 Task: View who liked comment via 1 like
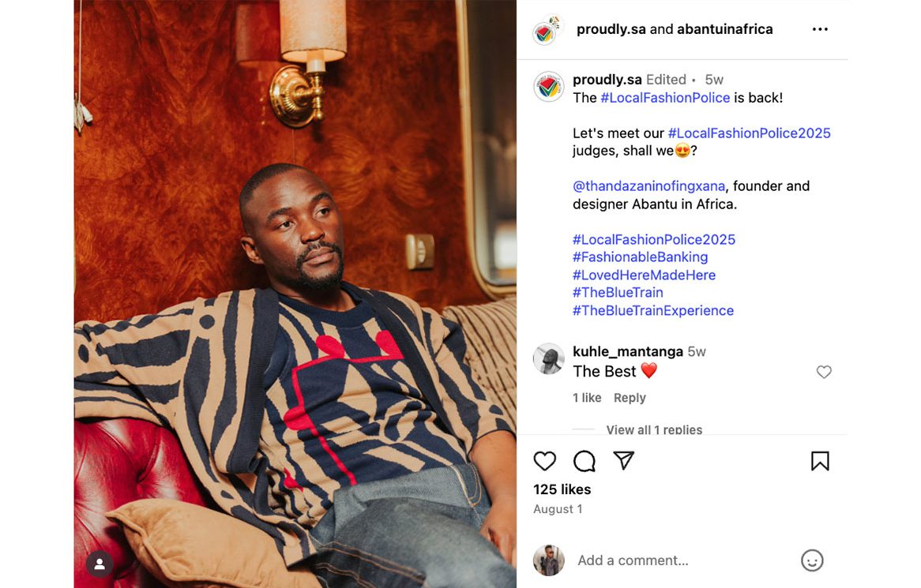point(587,398)
